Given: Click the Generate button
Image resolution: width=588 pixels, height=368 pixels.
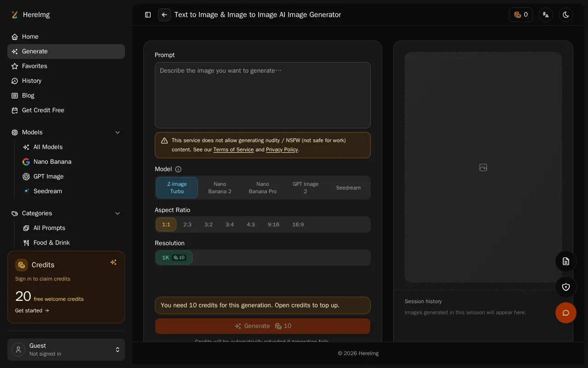Looking at the screenshot, I should tap(263, 326).
